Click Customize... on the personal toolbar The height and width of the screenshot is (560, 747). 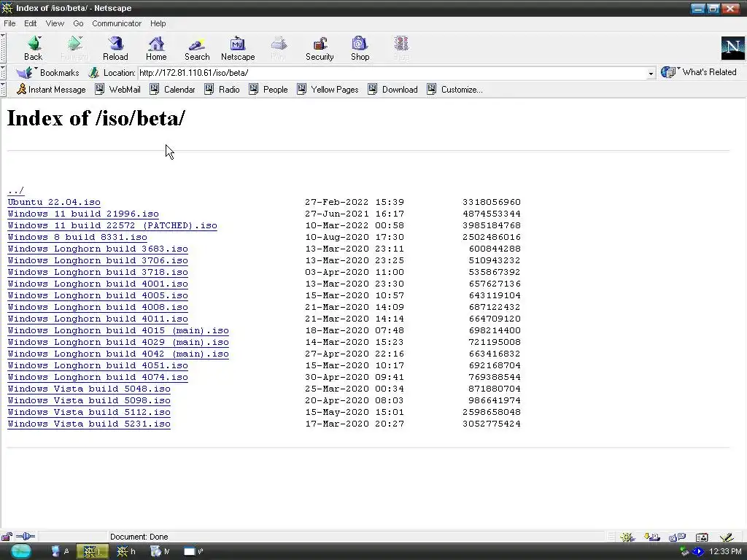click(x=455, y=90)
